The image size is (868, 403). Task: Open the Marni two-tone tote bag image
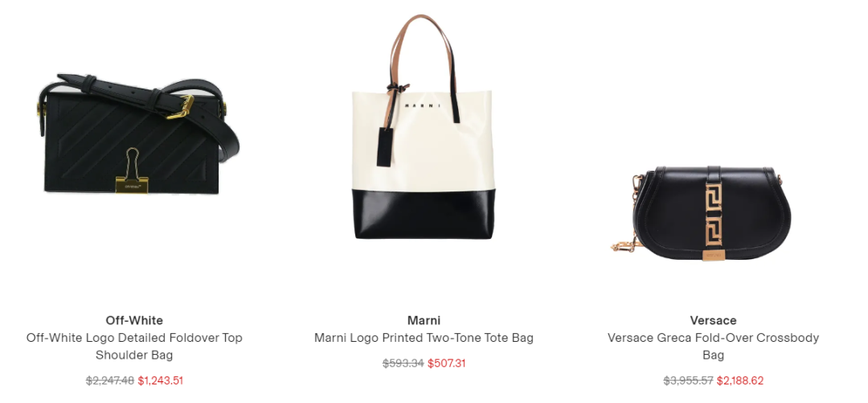tap(424, 127)
